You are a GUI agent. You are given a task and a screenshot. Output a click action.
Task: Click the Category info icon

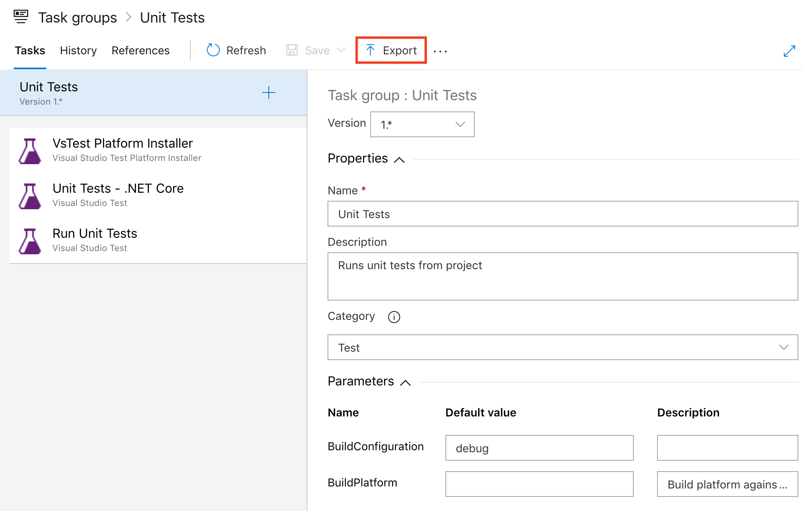click(394, 317)
